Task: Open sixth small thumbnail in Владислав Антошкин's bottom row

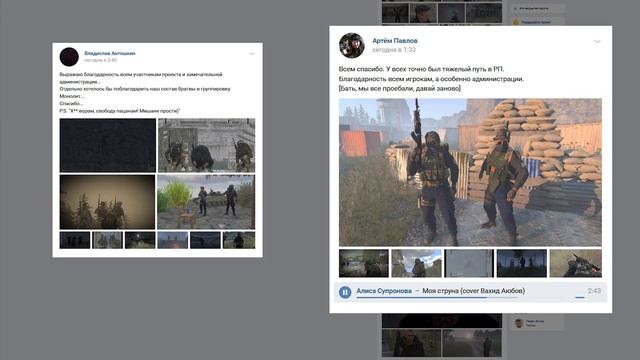Action: tap(239, 240)
